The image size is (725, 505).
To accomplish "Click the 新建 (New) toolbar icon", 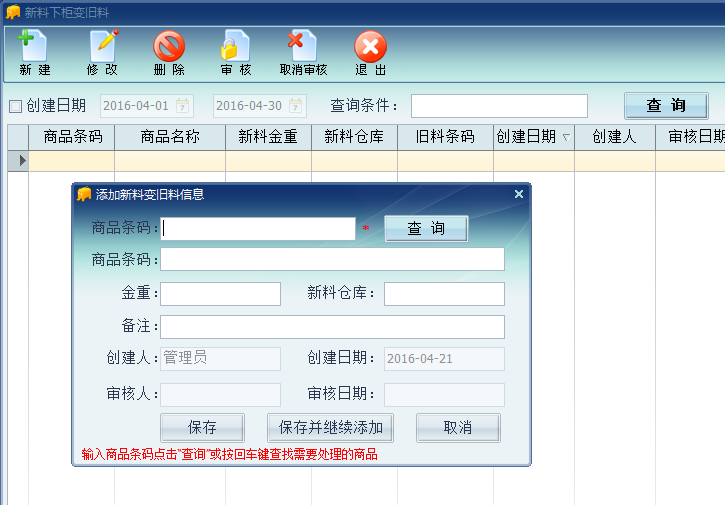I will click(34, 46).
